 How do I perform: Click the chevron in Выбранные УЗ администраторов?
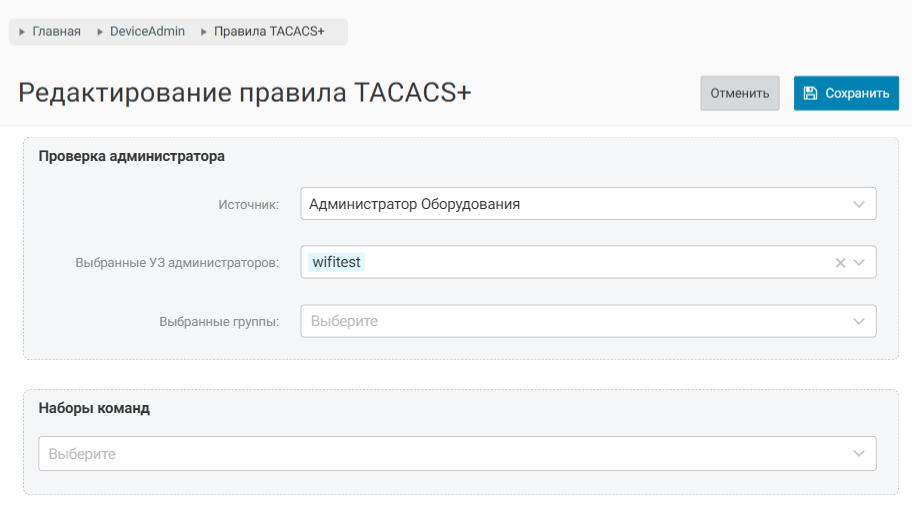[x=859, y=263]
